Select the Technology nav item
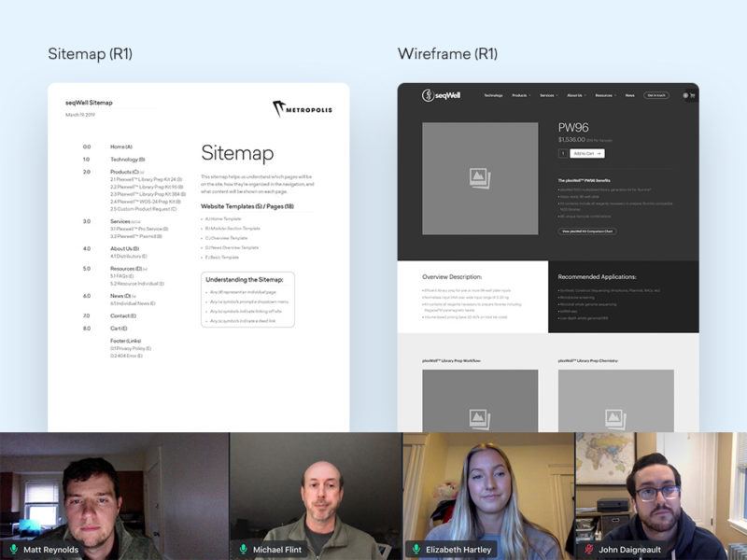Screen dimensions: 747x560 (493, 95)
